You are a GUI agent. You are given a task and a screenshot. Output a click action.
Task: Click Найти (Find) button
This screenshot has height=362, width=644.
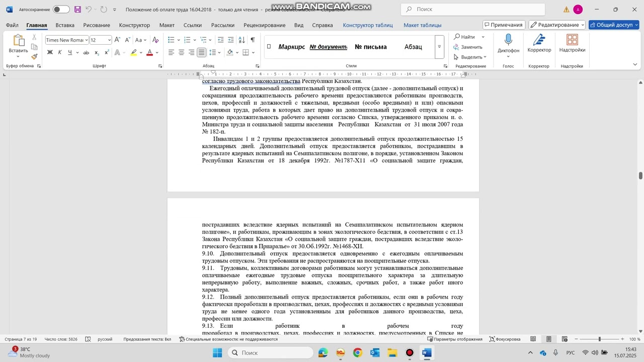[x=464, y=37]
